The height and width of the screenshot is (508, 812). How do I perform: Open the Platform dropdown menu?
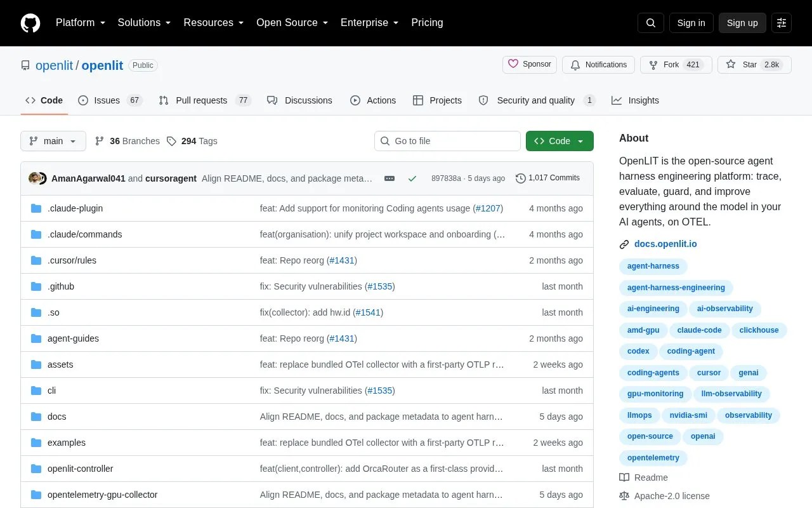point(81,23)
